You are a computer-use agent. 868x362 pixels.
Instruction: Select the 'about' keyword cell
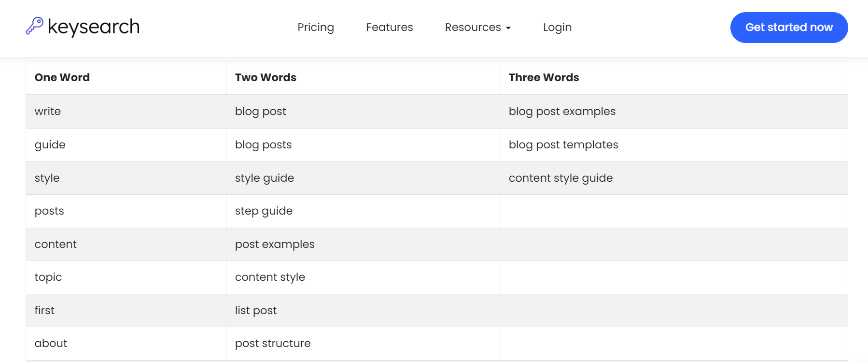51,343
